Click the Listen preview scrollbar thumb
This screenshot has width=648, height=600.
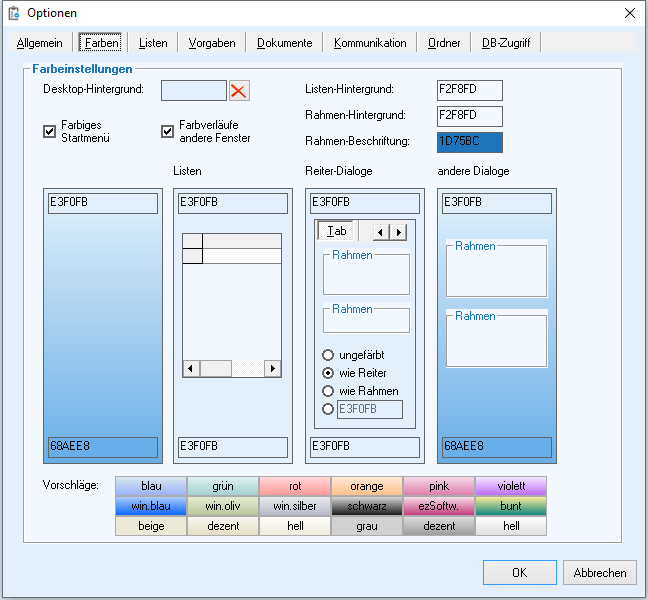click(216, 368)
